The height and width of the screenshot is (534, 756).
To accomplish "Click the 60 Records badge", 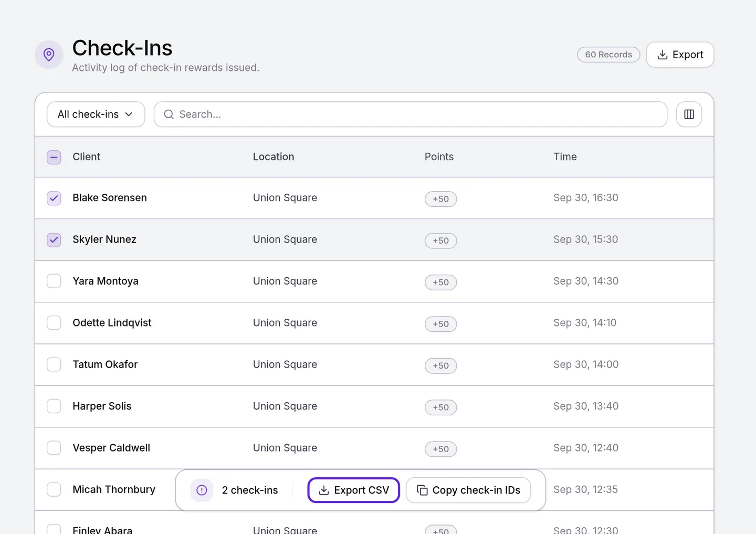I will (x=608, y=55).
